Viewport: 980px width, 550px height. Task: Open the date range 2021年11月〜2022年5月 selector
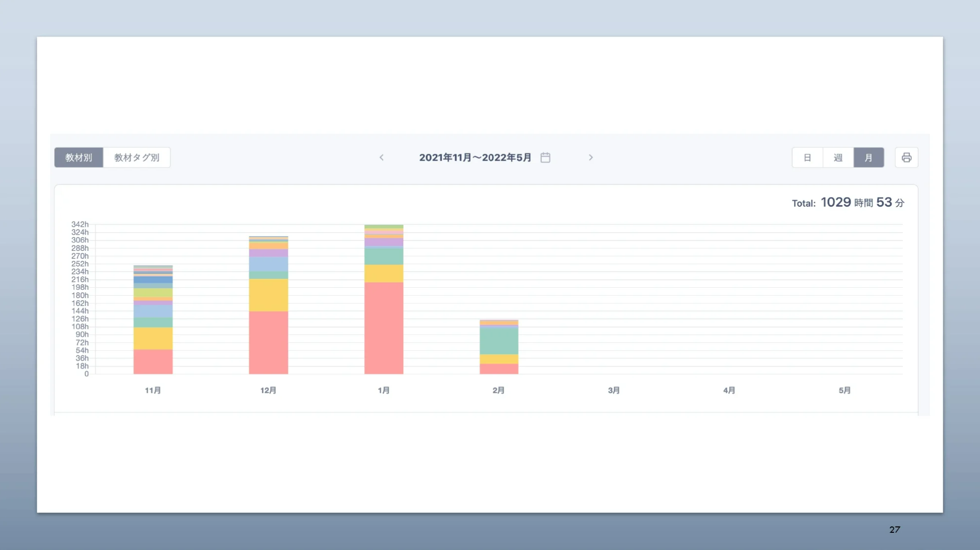[x=475, y=158]
